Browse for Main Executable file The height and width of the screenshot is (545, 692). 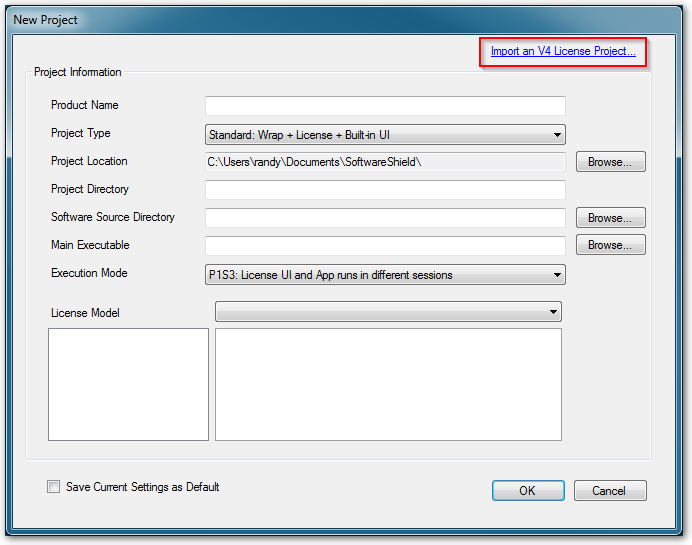pyautogui.click(x=610, y=245)
